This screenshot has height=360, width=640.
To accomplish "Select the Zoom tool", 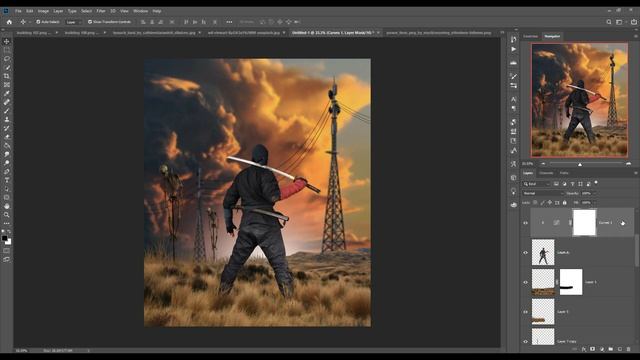I will pos(7,215).
